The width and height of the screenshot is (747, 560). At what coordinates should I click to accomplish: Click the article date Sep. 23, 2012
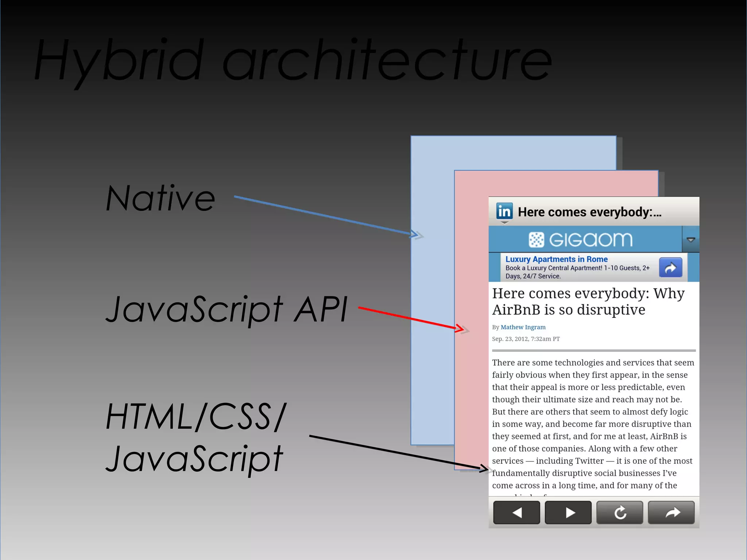click(x=526, y=339)
